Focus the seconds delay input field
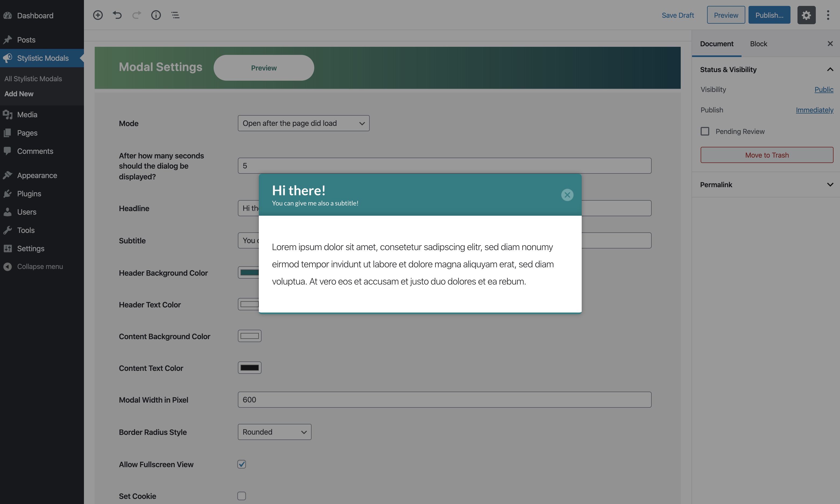 tap(444, 166)
